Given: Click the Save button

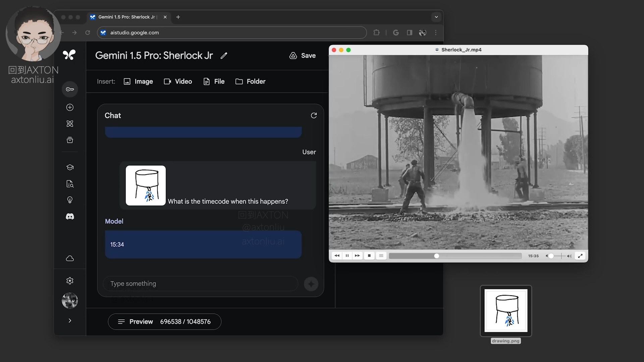Looking at the screenshot, I should click(x=303, y=56).
